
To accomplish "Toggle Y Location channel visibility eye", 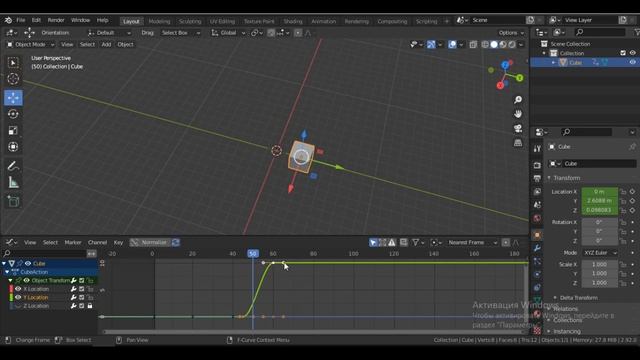I will tap(18, 297).
